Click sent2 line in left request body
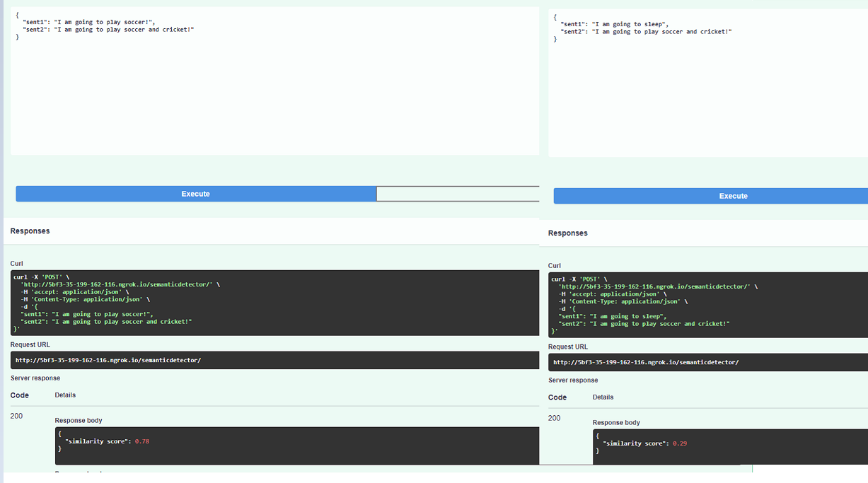 click(x=108, y=30)
